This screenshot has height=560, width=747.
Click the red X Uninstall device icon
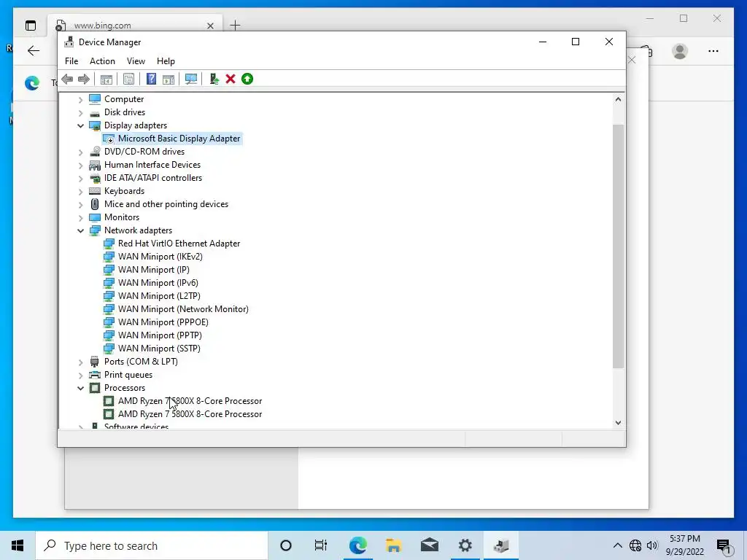coord(231,79)
